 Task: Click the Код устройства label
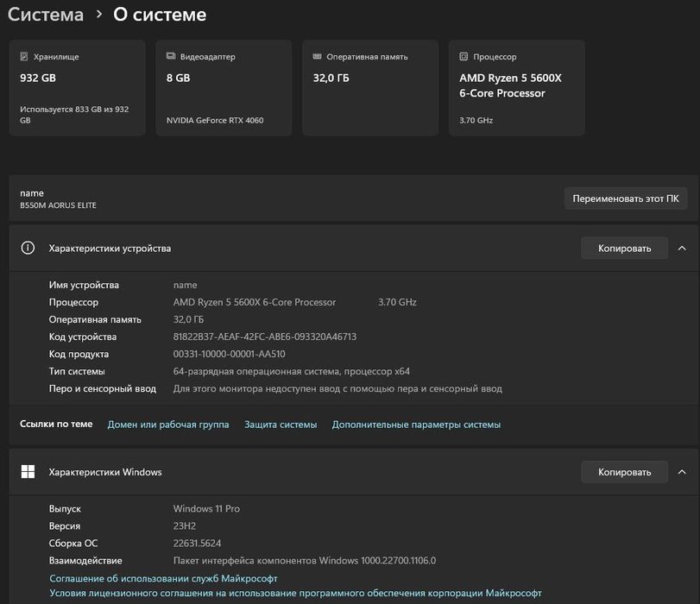[x=83, y=337]
